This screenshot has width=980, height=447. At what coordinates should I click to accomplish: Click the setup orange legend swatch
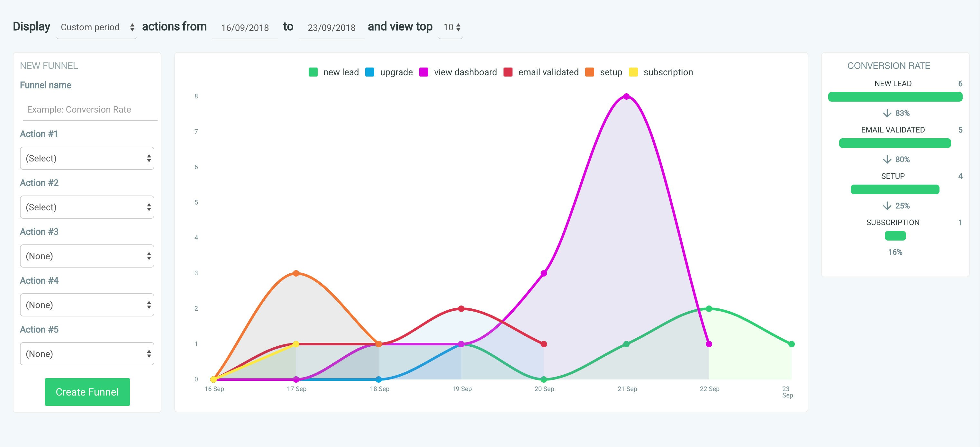click(590, 72)
